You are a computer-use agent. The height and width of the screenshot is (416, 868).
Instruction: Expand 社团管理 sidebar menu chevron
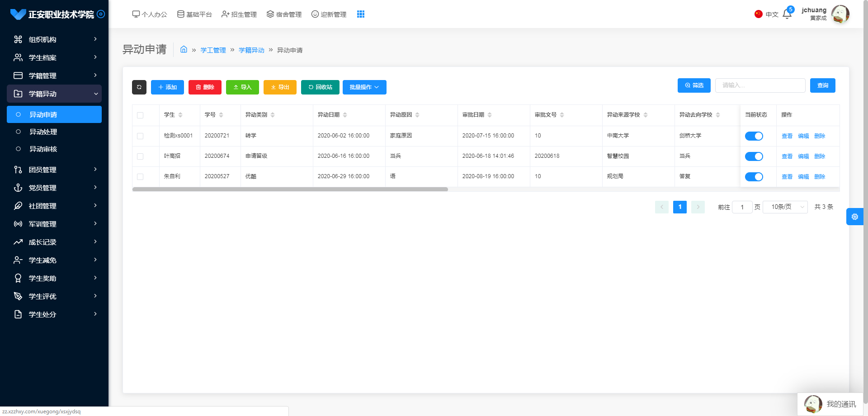(95, 206)
